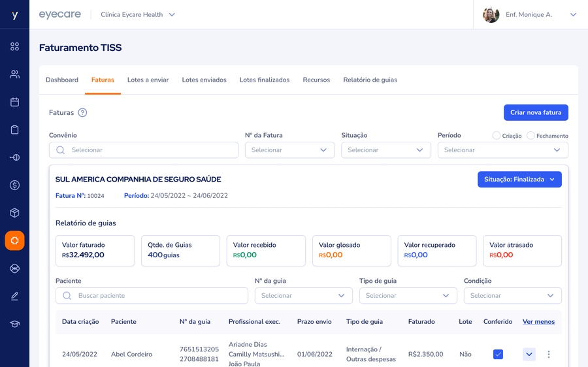This screenshot has height=367, width=588.
Task: Open the dollar sign financial icon
Action: 14,185
